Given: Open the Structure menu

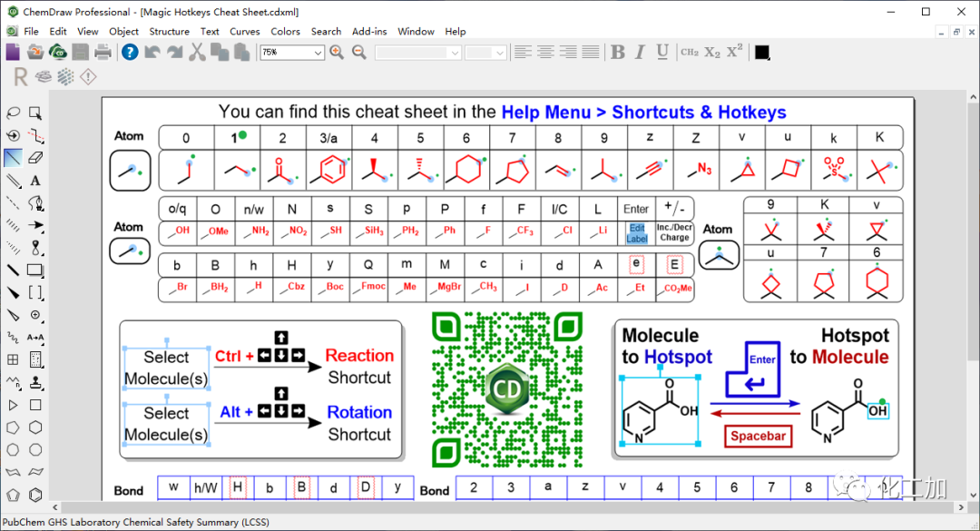Looking at the screenshot, I should click(169, 31).
